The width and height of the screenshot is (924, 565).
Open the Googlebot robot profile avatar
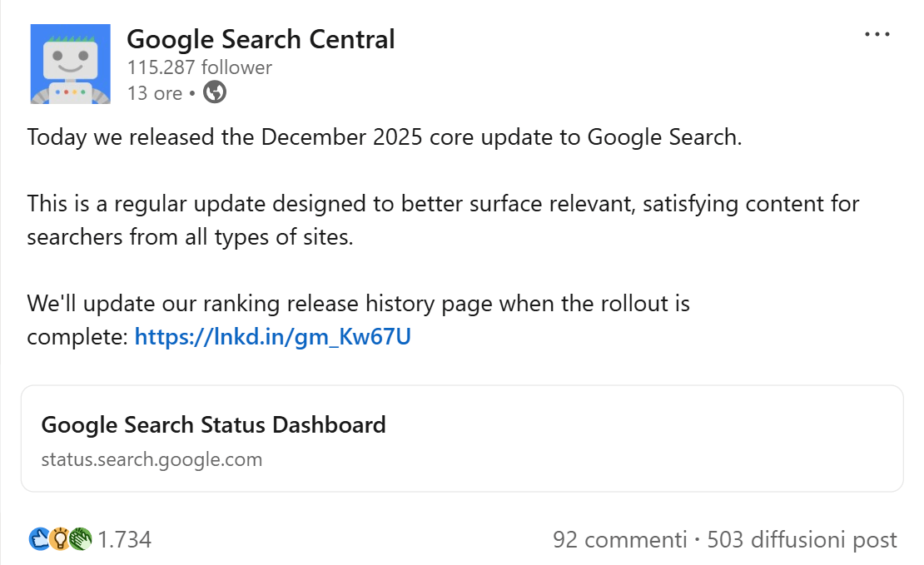click(70, 62)
